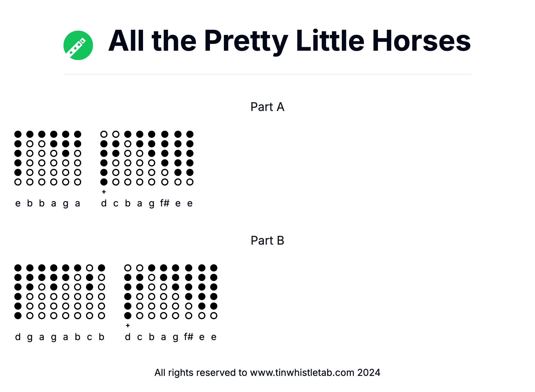Click the "f#" note label in Part A

[165, 203]
